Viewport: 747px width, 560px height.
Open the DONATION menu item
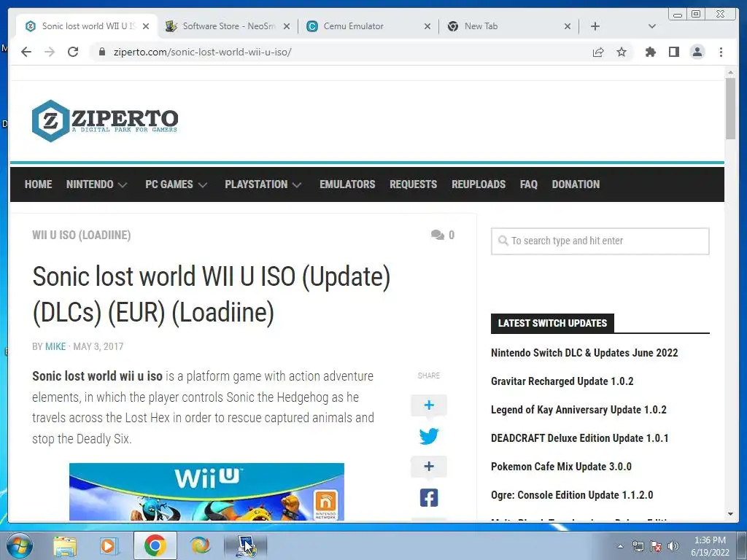pyautogui.click(x=576, y=184)
